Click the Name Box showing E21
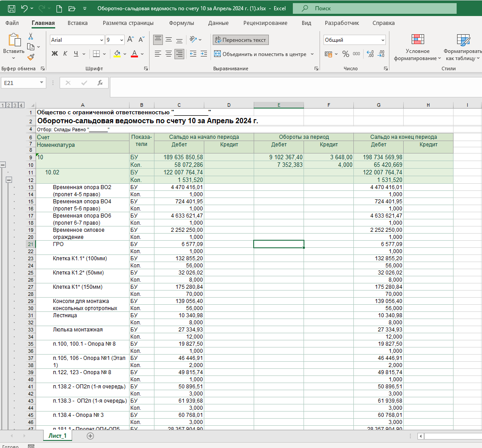 pyautogui.click(x=20, y=83)
